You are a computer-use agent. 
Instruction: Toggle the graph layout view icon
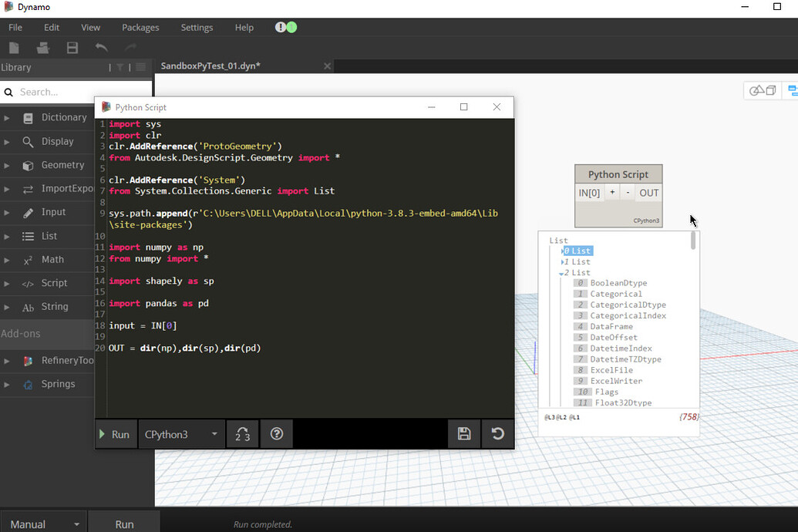[793, 90]
